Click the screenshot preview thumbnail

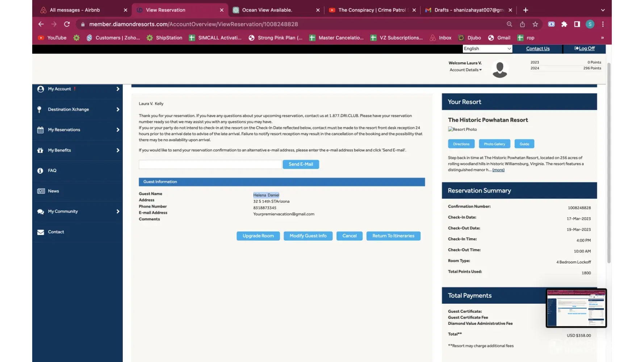pyautogui.click(x=576, y=308)
